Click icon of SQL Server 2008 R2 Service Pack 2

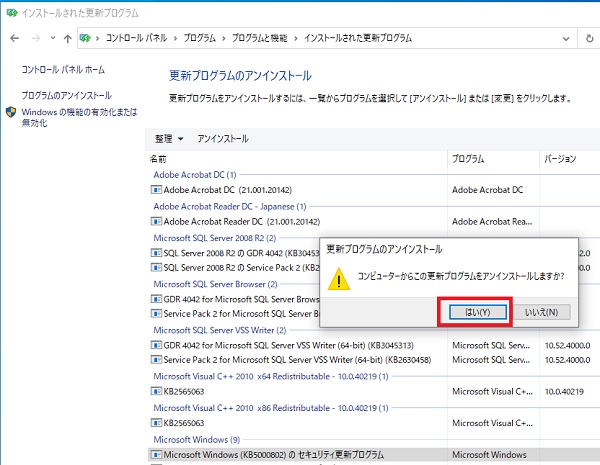156,268
